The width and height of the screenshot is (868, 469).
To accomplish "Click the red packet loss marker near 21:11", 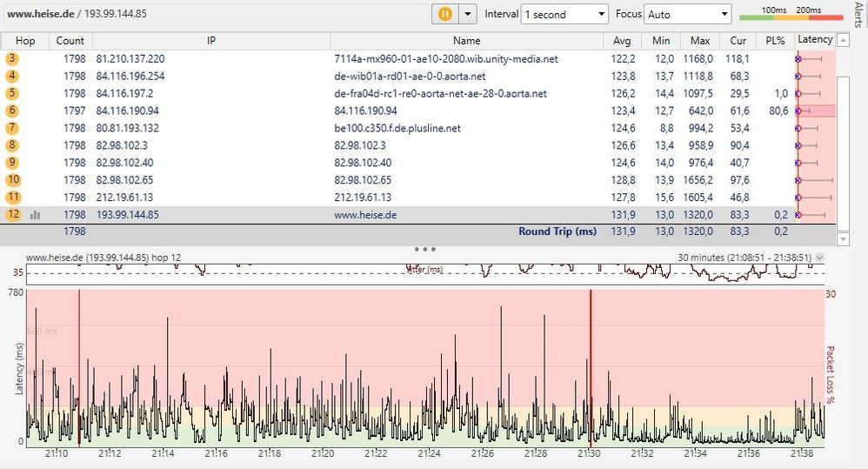I will (79, 368).
